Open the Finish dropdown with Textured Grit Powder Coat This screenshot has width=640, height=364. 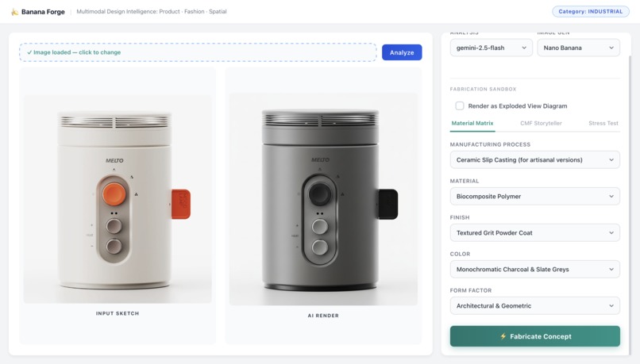click(534, 232)
